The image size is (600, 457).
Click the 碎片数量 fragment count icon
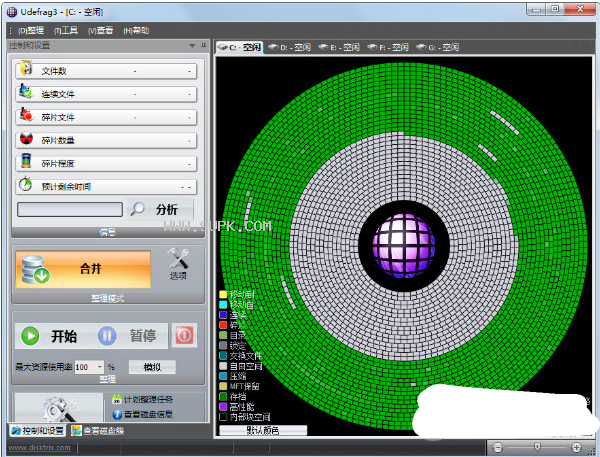(26, 138)
